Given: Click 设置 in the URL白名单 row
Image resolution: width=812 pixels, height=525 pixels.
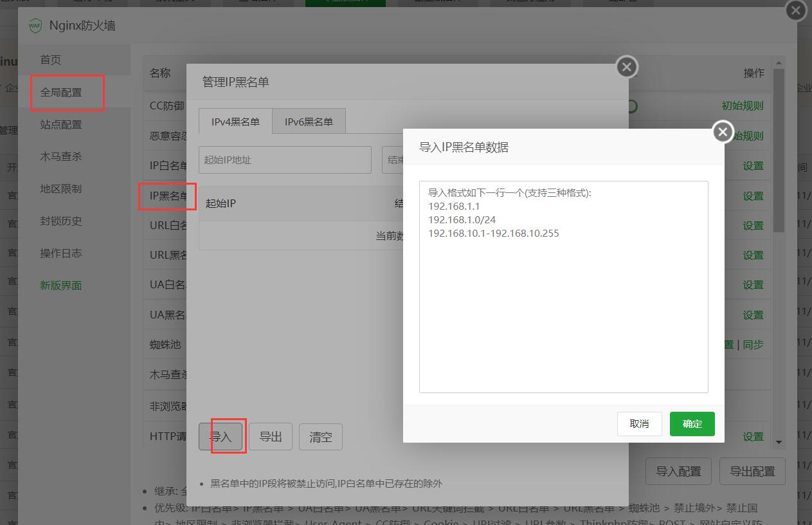Looking at the screenshot, I should tap(753, 226).
